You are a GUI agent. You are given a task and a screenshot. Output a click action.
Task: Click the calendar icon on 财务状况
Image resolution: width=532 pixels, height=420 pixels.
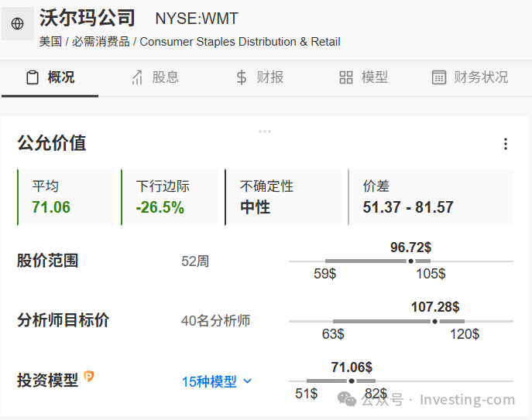(439, 77)
